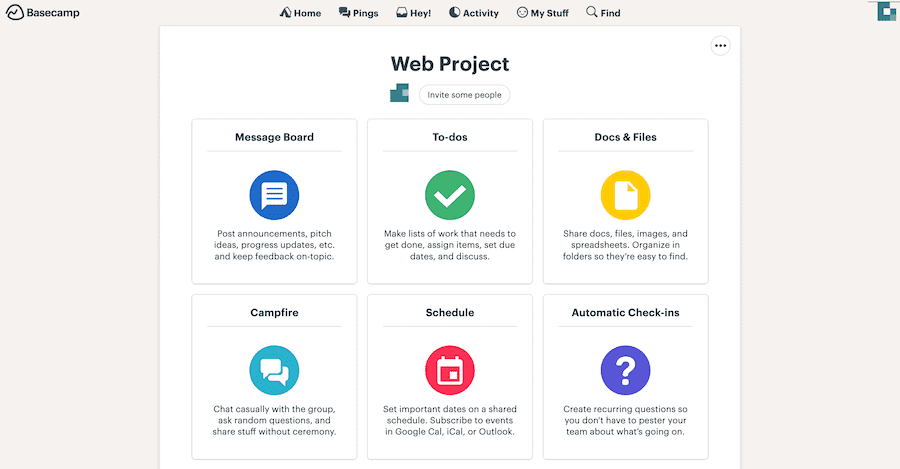
Task: Click the Invite some people button
Action: click(x=465, y=94)
